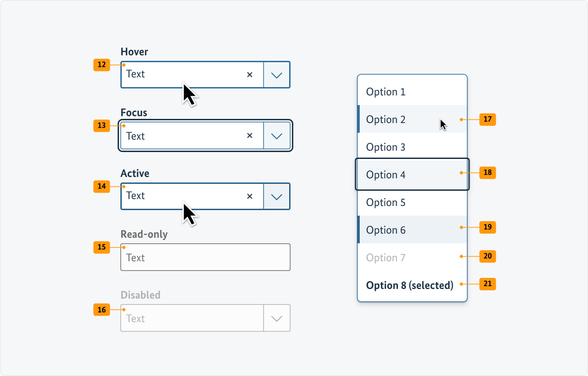Click the orange annotation badge 21
This screenshot has height=376, width=588.
pos(487,284)
